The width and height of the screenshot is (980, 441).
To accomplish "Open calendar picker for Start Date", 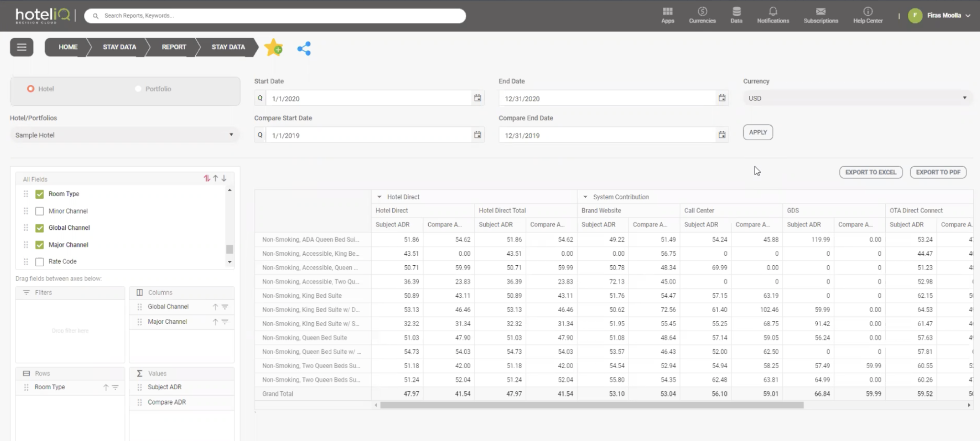I will coord(478,98).
